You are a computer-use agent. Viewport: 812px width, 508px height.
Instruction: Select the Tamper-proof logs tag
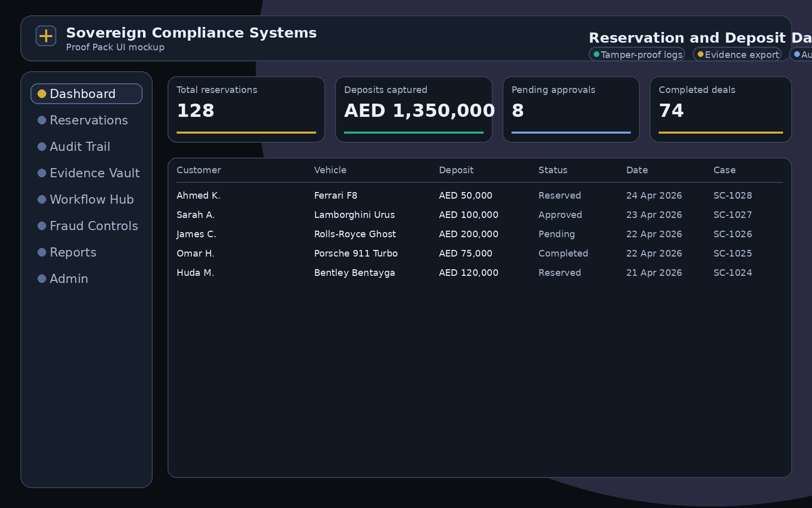coord(637,54)
